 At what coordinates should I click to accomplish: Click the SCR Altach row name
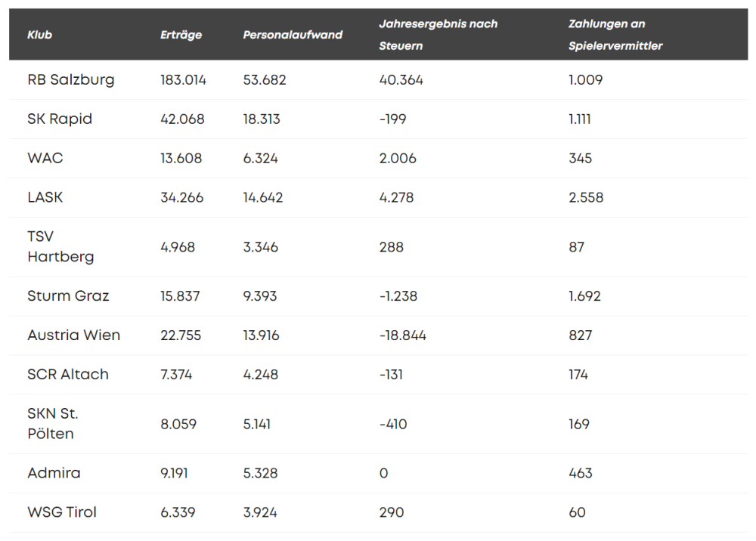(x=68, y=375)
